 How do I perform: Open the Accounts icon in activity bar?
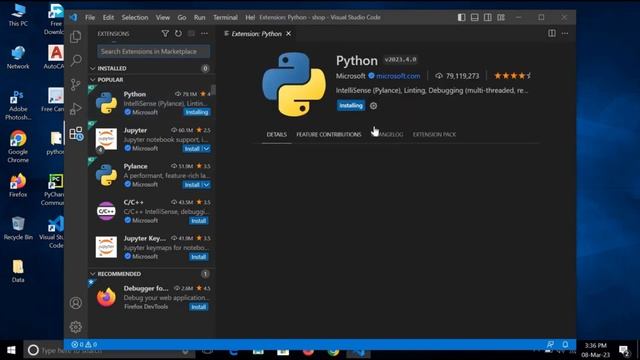click(76, 303)
